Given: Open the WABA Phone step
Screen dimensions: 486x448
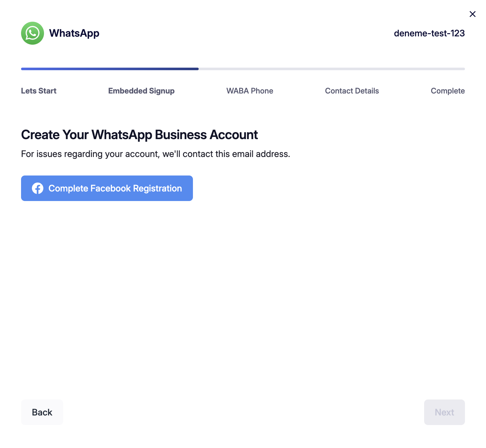Looking at the screenshot, I should coord(250,91).
